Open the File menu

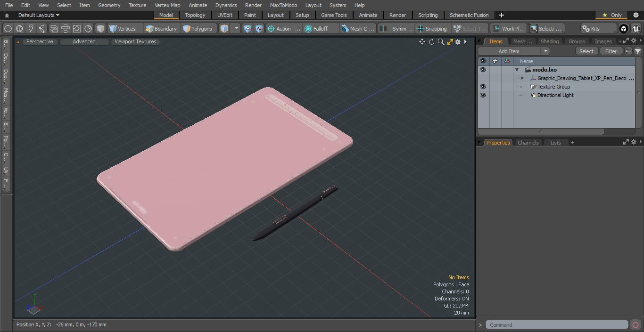click(x=9, y=5)
